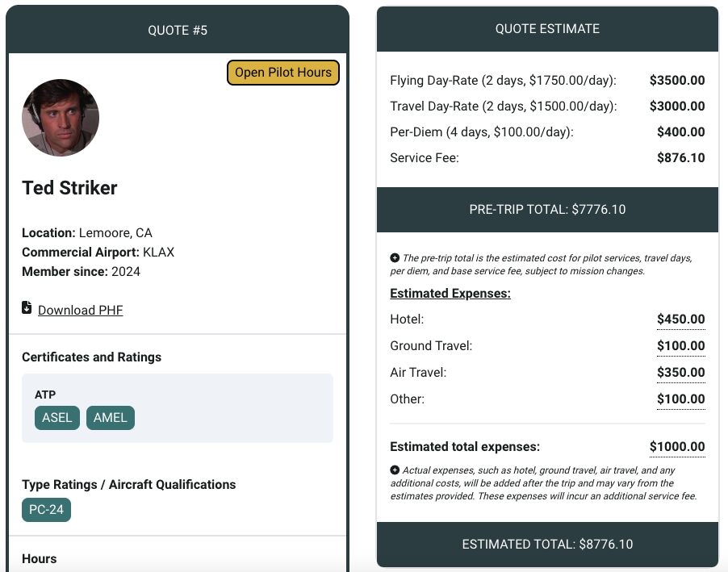
Task: Click plus icon beside actual expenses note
Action: (x=395, y=470)
